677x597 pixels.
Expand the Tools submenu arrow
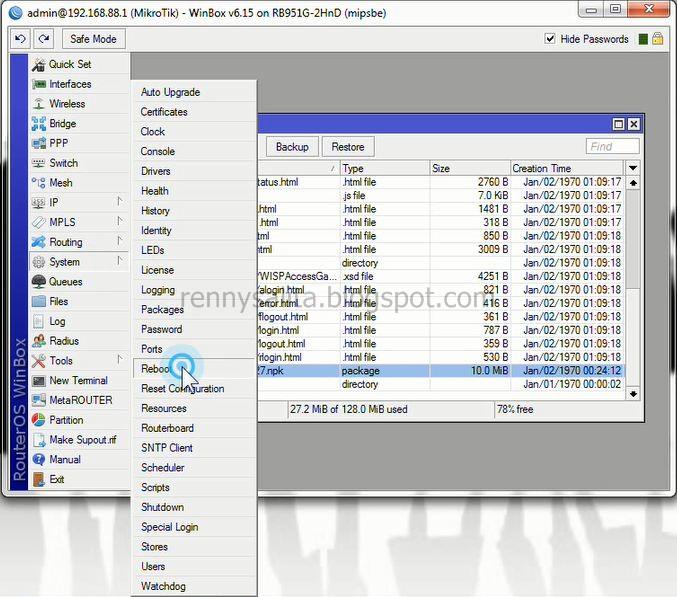point(120,360)
